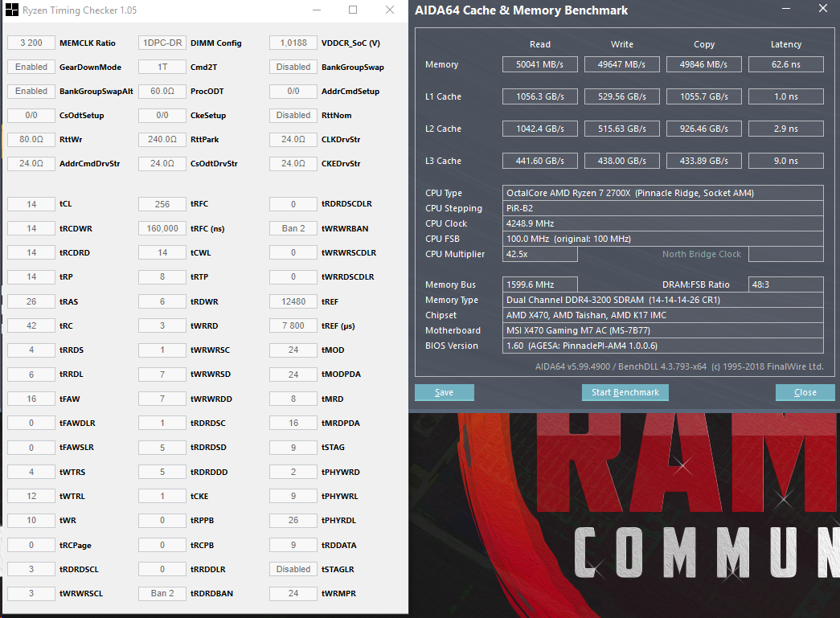Click the VDDCR_SoC value 1,0188

pyautogui.click(x=293, y=43)
